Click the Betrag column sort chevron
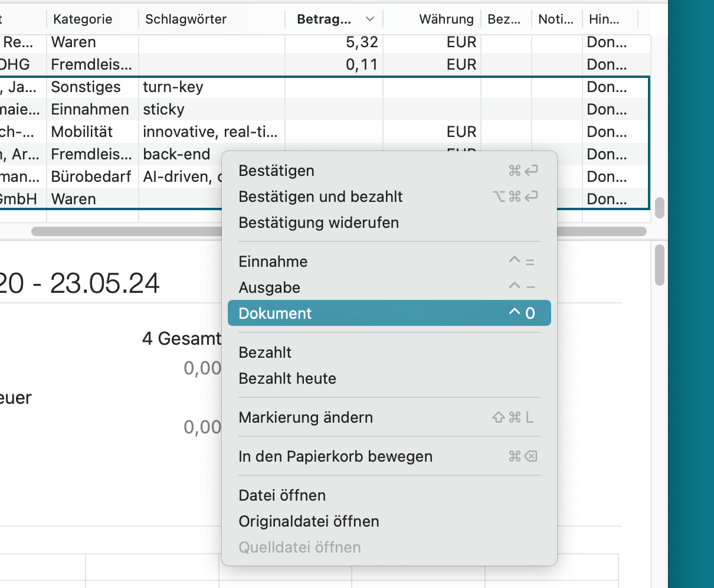714x588 pixels. [370, 19]
